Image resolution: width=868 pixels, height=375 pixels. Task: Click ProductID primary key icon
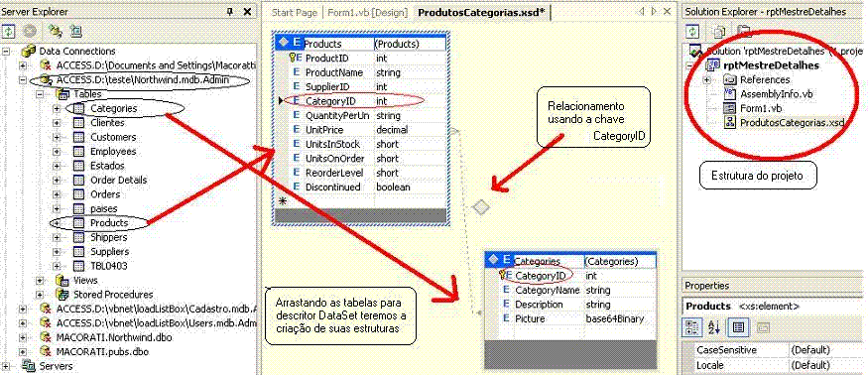[x=294, y=58]
